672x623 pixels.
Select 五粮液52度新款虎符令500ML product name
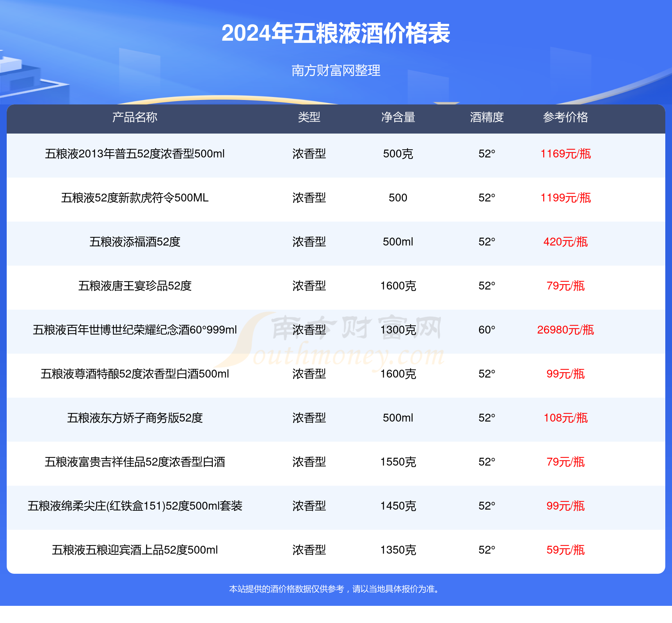[135, 198]
